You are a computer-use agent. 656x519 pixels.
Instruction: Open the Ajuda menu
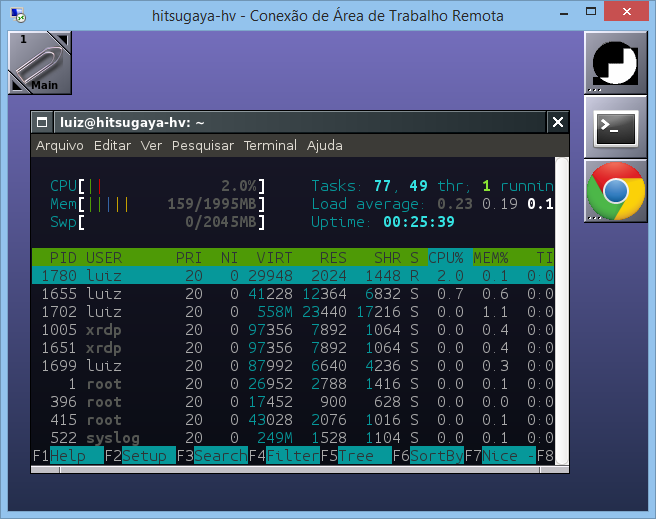[325, 146]
